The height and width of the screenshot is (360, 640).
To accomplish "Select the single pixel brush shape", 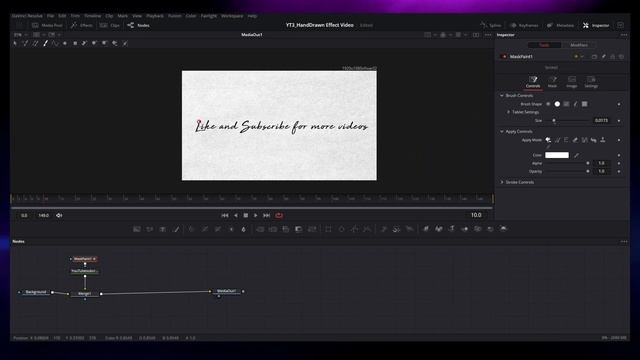I will pos(576,104).
